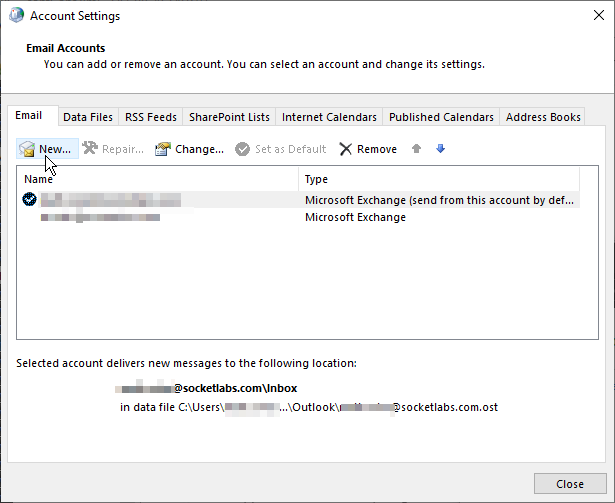The image size is (615, 503).
Task: Click the Remove button label
Action: point(377,149)
